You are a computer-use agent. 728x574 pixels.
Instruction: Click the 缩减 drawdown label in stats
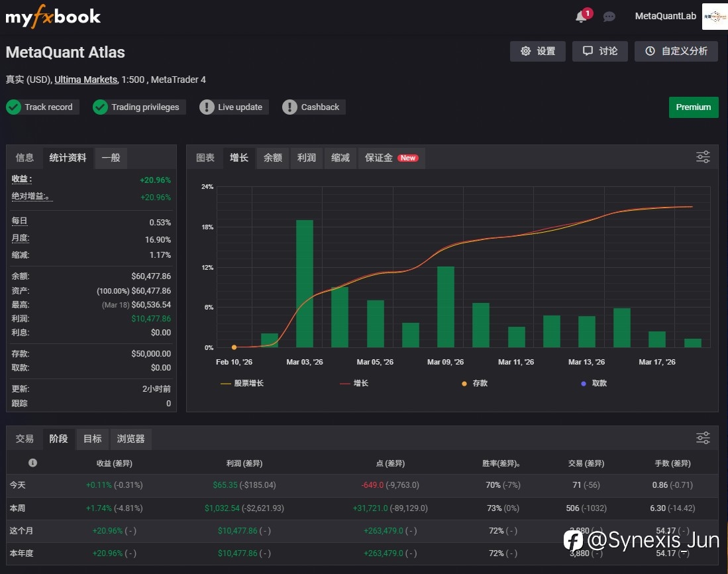[x=20, y=255]
